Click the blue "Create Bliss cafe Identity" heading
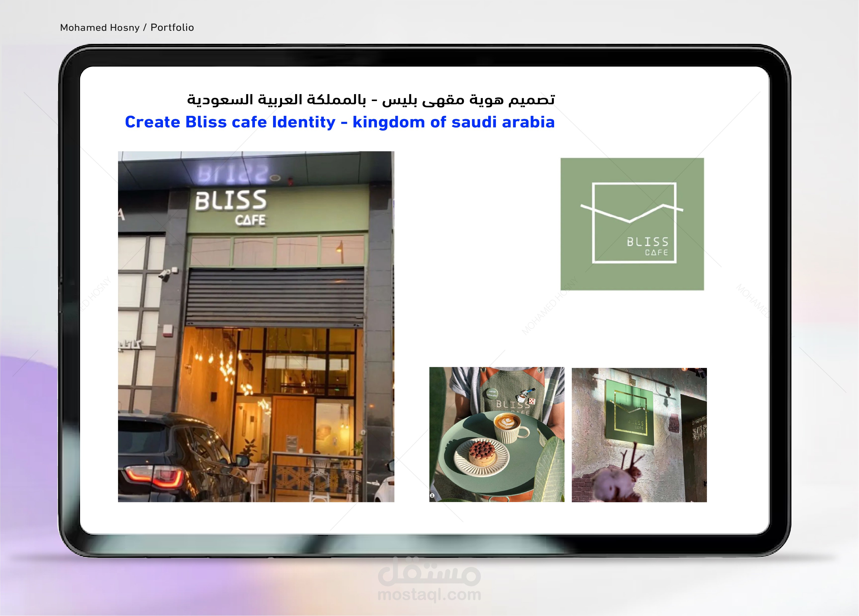Viewport: 859px width, 616px height. [x=230, y=122]
